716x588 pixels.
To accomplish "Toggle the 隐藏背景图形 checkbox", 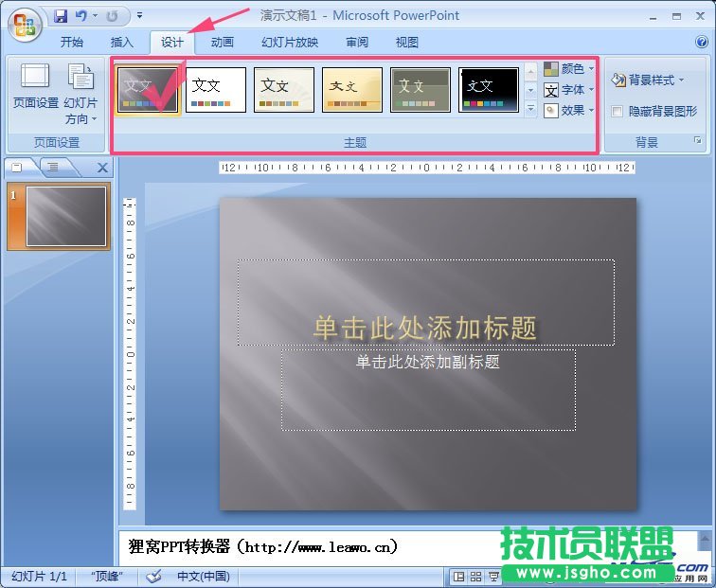I will tap(617, 112).
